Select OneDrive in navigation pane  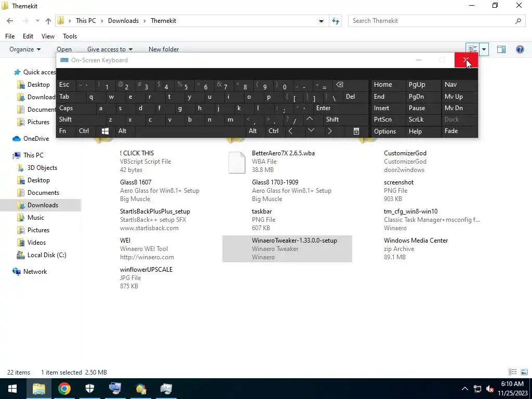[36, 139]
